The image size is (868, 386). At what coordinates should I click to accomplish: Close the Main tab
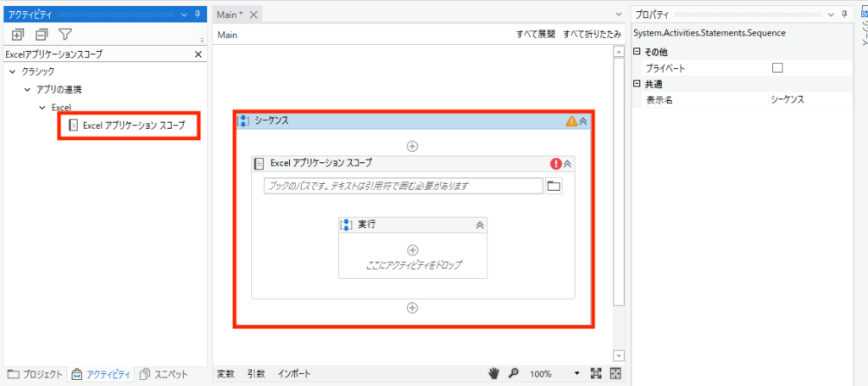[253, 14]
